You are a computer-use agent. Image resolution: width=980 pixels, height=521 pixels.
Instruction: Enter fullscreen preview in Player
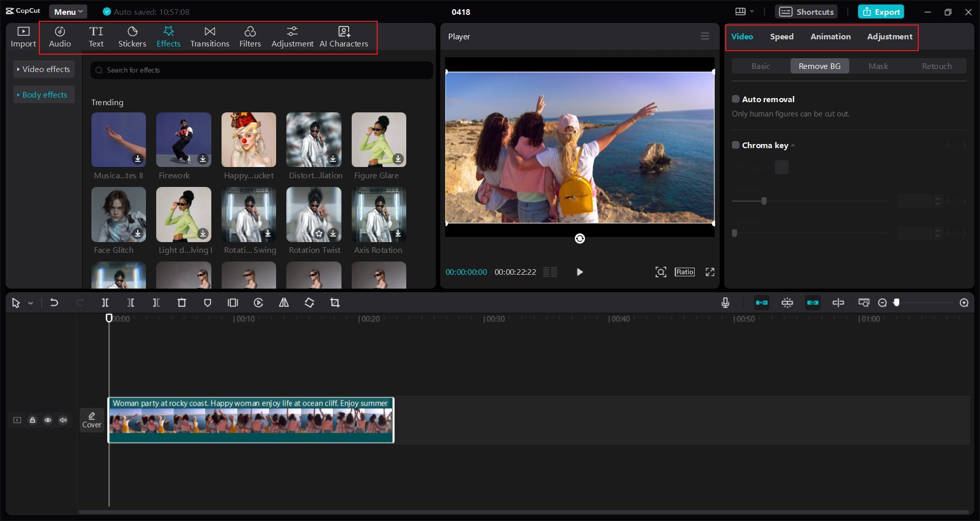(710, 272)
